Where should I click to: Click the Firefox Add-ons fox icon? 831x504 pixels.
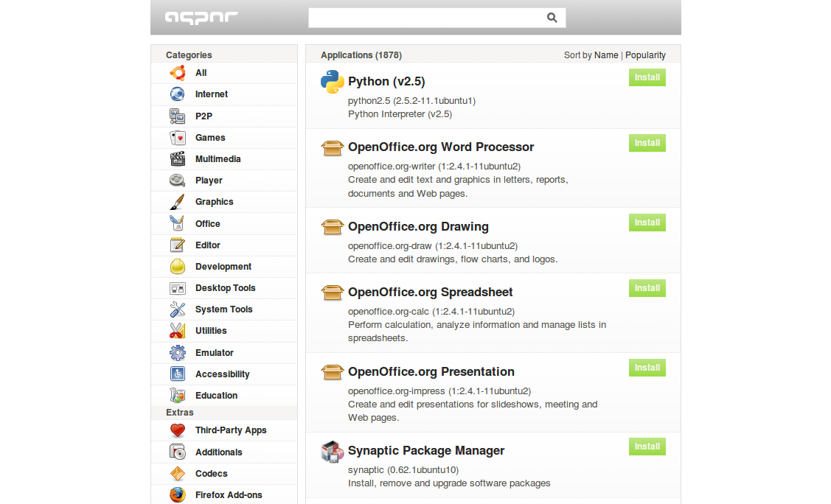click(x=178, y=495)
